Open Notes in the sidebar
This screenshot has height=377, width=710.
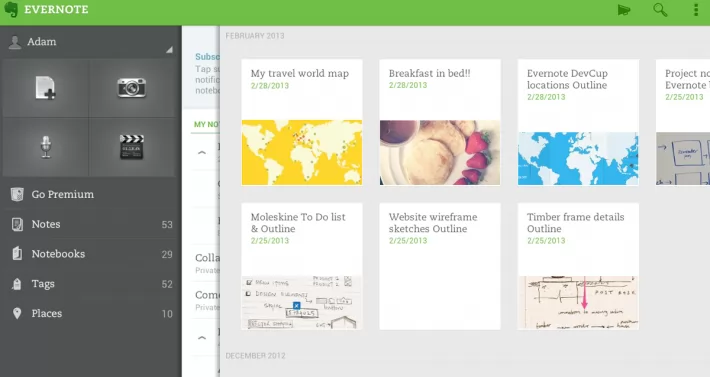point(91,224)
